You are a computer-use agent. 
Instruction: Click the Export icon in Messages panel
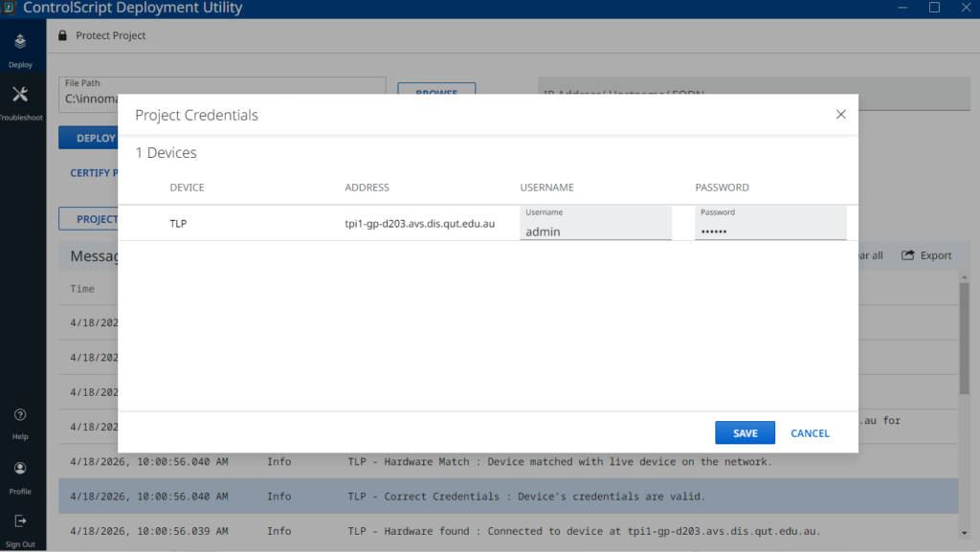click(x=908, y=255)
